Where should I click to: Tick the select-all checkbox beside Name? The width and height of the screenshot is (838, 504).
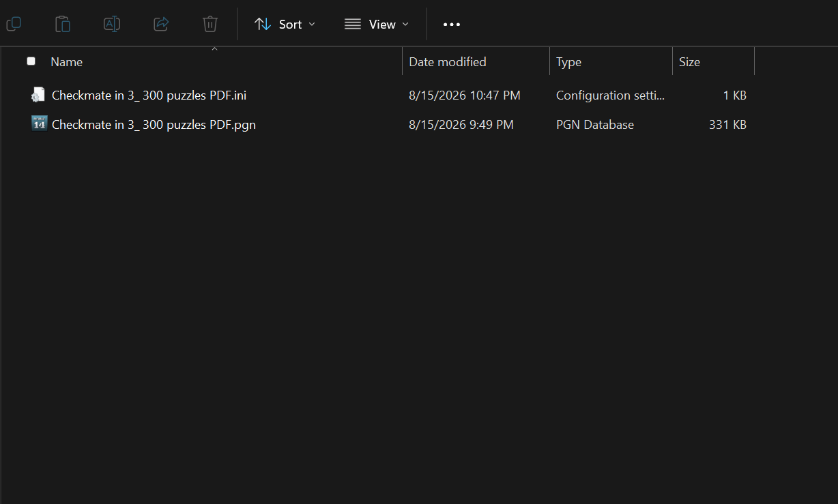(x=31, y=61)
